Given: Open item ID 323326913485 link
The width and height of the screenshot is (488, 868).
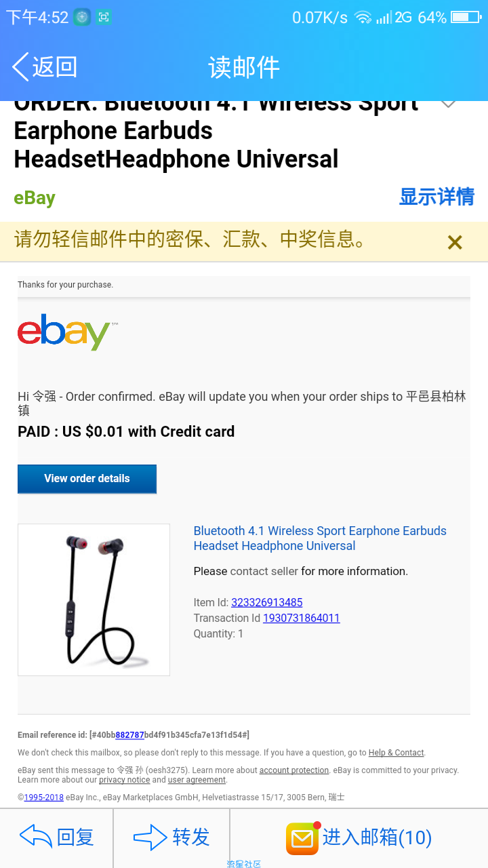Looking at the screenshot, I should click(267, 602).
